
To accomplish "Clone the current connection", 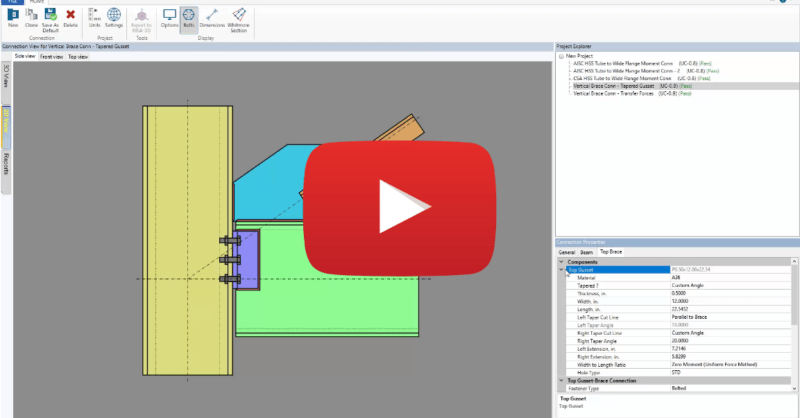I will 32,17.
